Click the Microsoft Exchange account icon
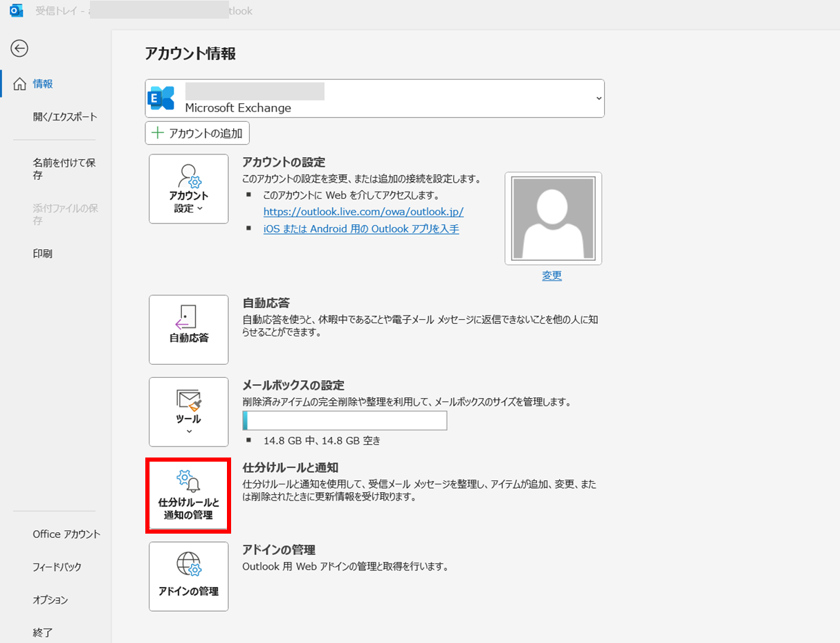840x643 pixels. coord(162,98)
